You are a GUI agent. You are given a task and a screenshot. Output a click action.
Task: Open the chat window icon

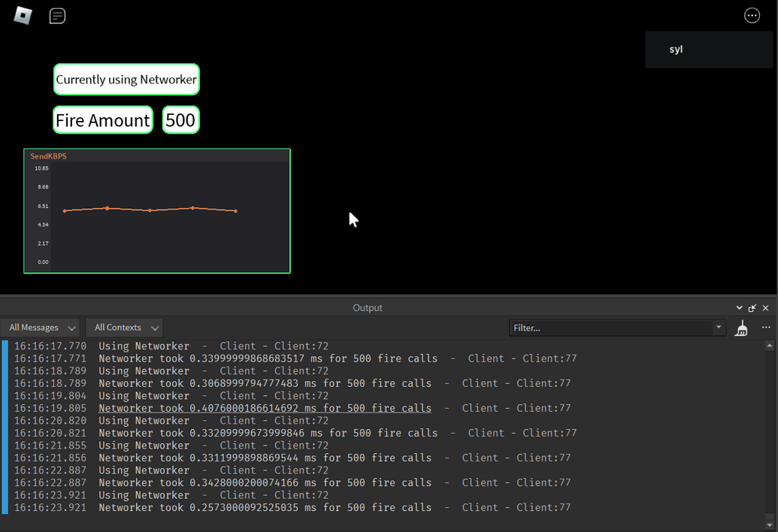tap(58, 16)
